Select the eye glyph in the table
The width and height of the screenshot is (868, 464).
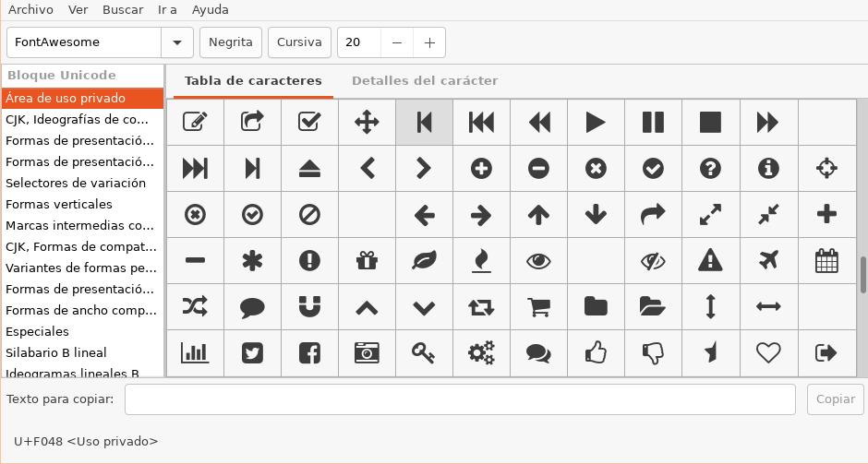(538, 260)
